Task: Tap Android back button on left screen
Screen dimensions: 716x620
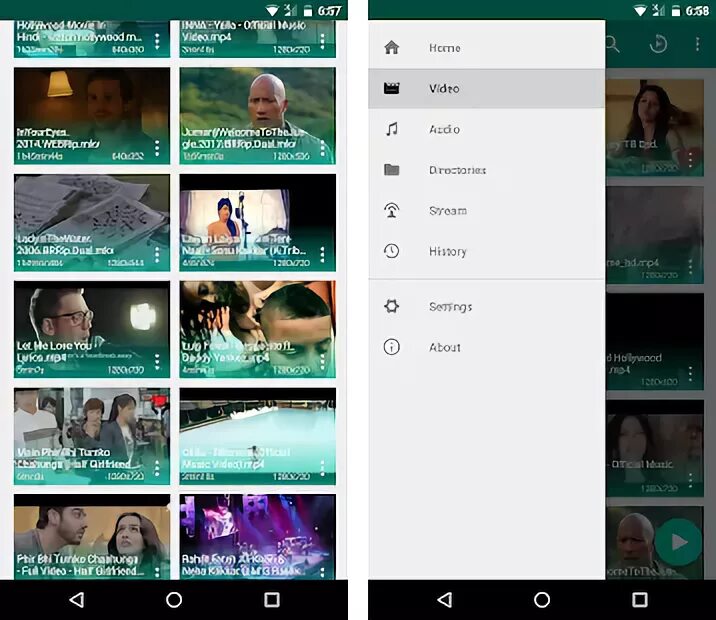Action: point(76,599)
